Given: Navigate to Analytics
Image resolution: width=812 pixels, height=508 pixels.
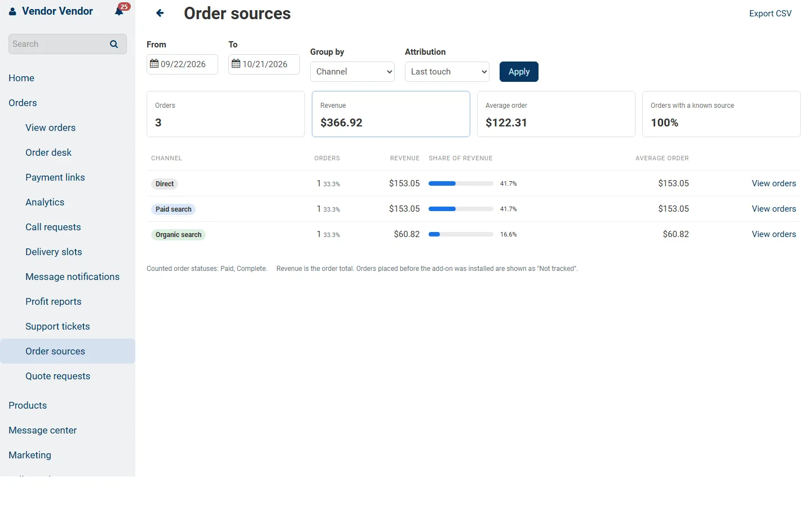Looking at the screenshot, I should pyautogui.click(x=45, y=202).
